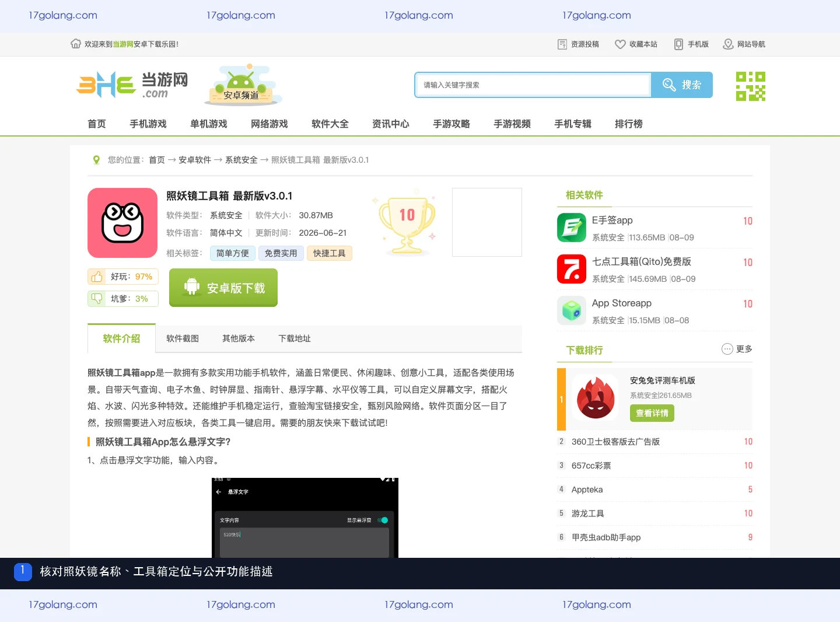Open the 排行榜 nav item
Image resolution: width=840 pixels, height=622 pixels.
click(629, 124)
